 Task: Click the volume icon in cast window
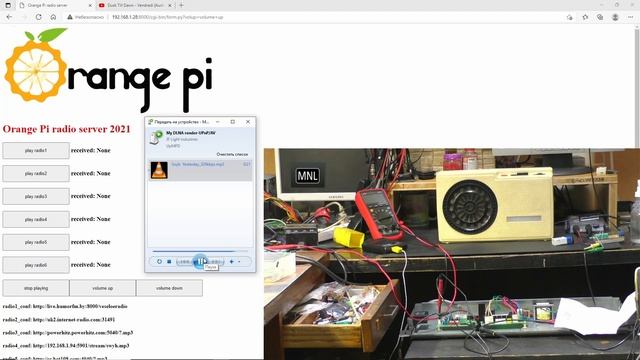pyautogui.click(x=231, y=262)
